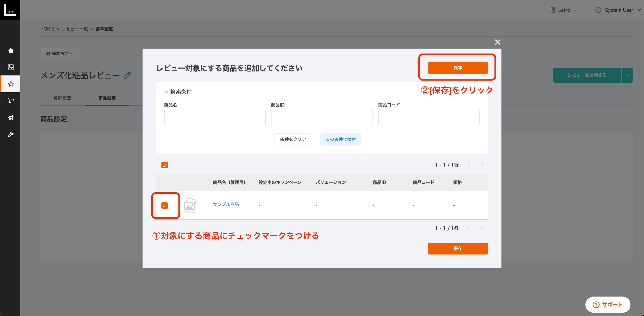
Task: Open the image gallery sidebar icon
Action: [x=11, y=67]
